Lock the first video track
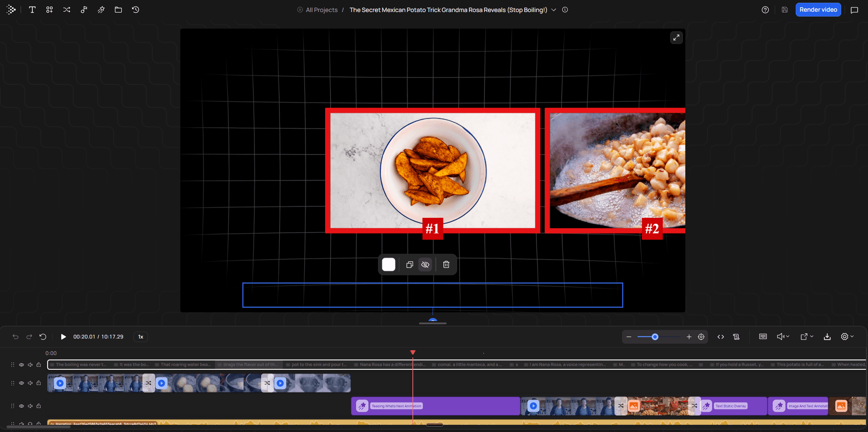The width and height of the screenshot is (868, 432). 39,383
